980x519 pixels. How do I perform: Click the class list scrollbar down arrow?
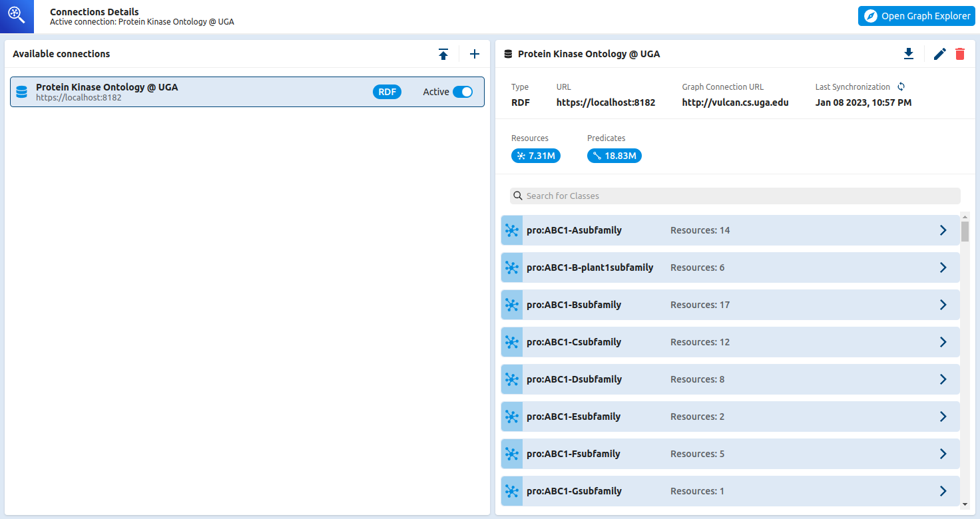pyautogui.click(x=965, y=504)
